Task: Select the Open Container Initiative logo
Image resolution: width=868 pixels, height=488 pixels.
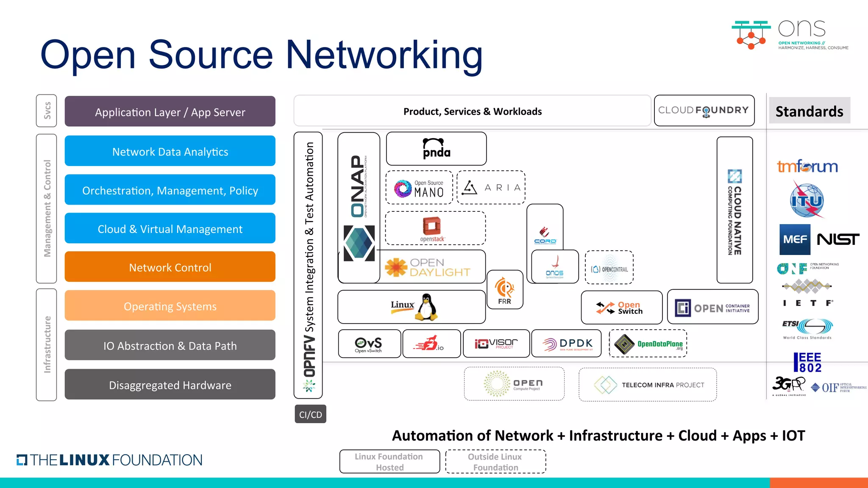Action: click(x=712, y=308)
